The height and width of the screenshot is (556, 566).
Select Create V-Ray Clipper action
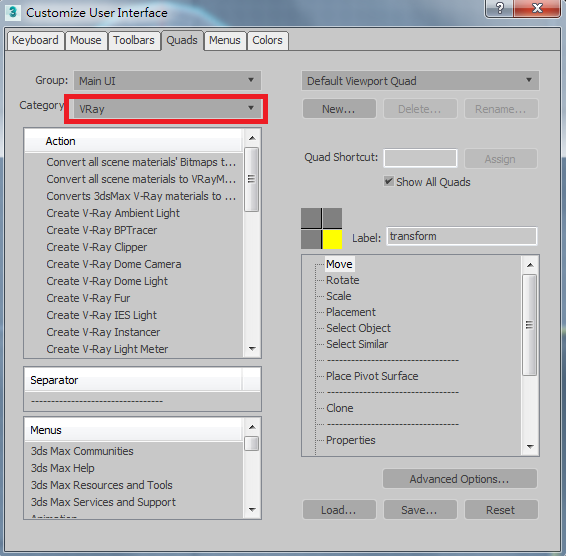(97, 247)
